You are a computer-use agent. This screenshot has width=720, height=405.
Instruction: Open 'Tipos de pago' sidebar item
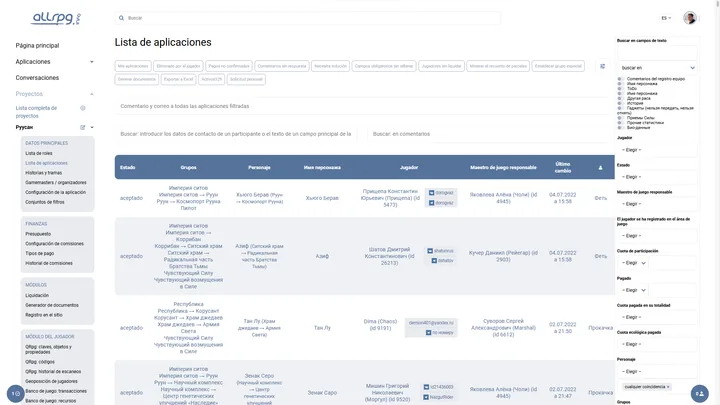(39, 253)
